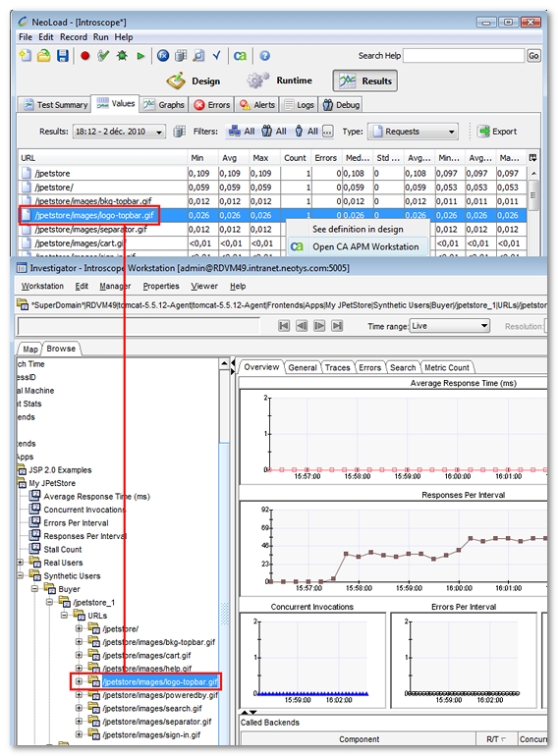The height and width of the screenshot is (756, 558).
Task: Click the Export button
Action: click(497, 132)
